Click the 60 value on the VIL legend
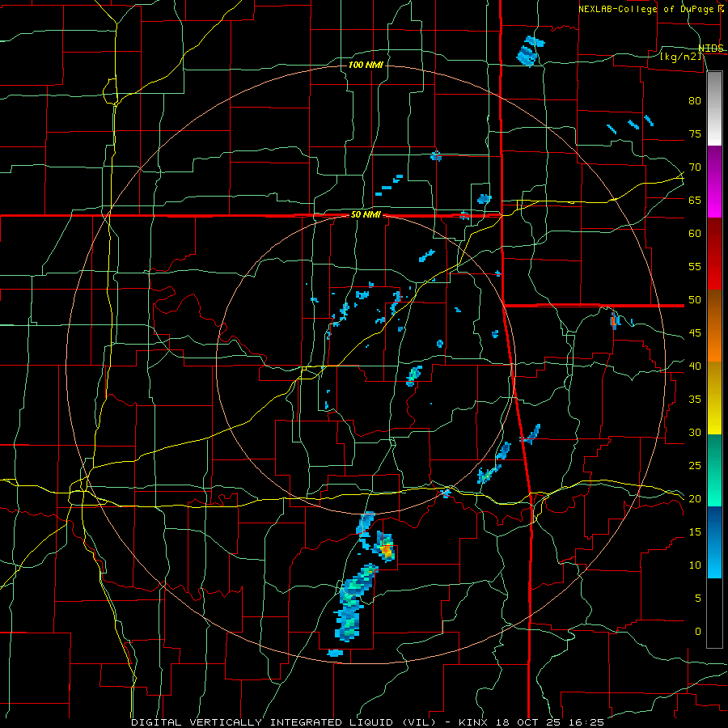Image resolution: width=728 pixels, height=728 pixels. tap(695, 234)
